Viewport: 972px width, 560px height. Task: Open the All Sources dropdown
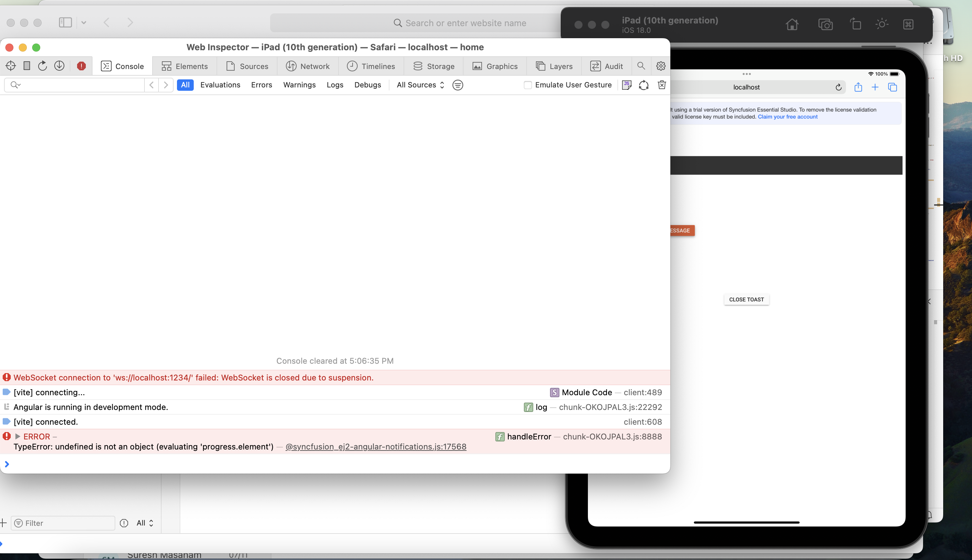pyautogui.click(x=420, y=85)
